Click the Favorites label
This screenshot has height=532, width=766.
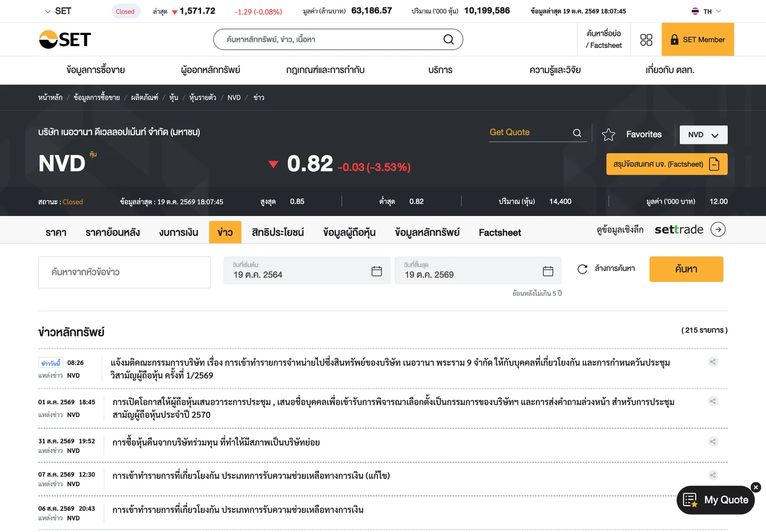[x=644, y=135]
